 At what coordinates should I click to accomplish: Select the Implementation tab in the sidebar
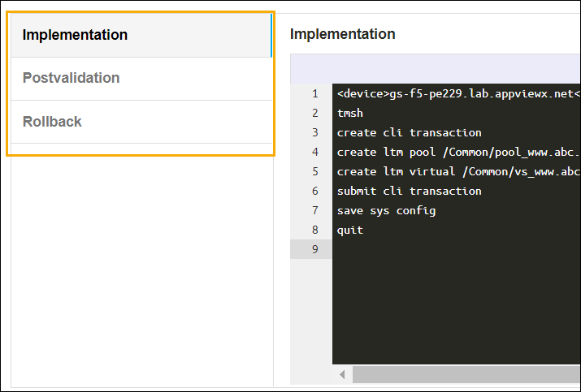(141, 35)
